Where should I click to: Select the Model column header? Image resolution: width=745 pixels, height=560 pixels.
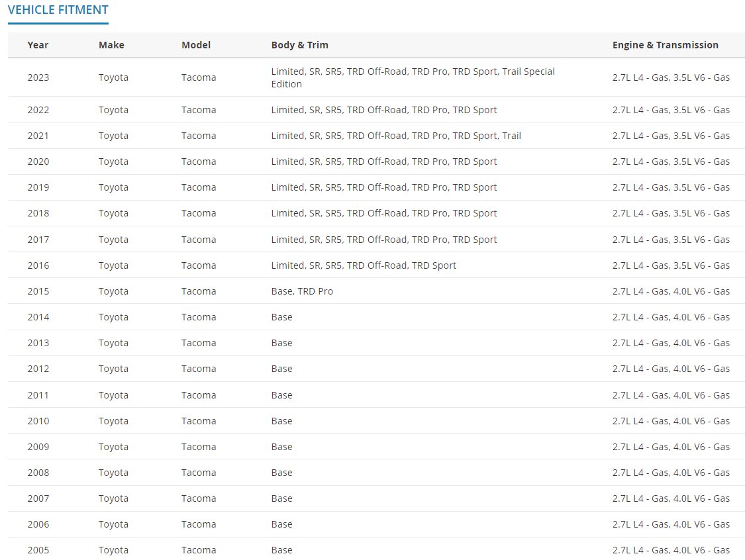(x=196, y=45)
